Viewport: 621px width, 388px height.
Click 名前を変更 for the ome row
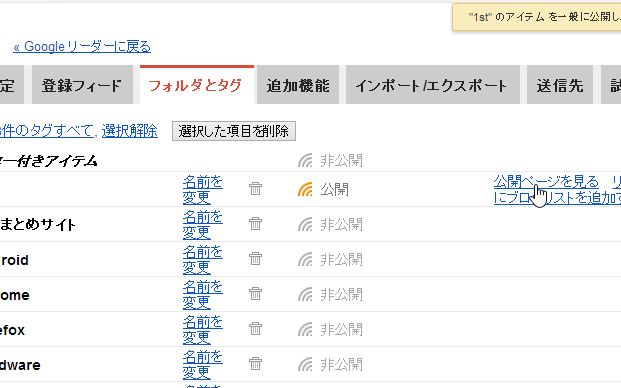pos(202,294)
